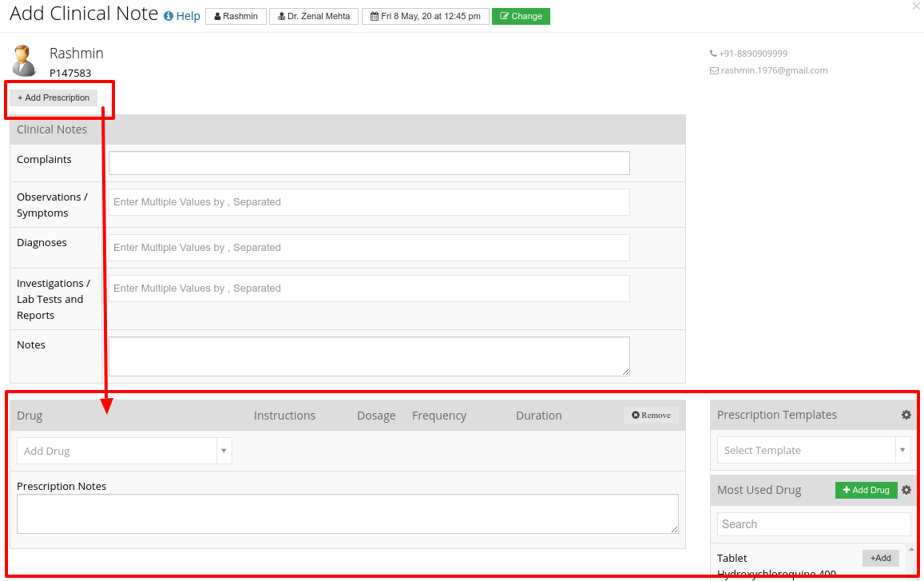Click the green Change button
Image resolution: width=924 pixels, height=581 pixels.
tap(521, 16)
